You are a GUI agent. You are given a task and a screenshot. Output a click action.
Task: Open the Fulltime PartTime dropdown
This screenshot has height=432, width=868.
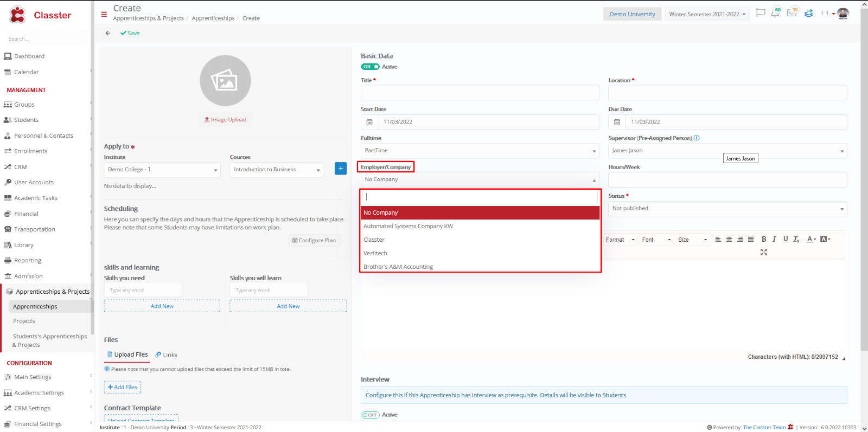(x=480, y=151)
